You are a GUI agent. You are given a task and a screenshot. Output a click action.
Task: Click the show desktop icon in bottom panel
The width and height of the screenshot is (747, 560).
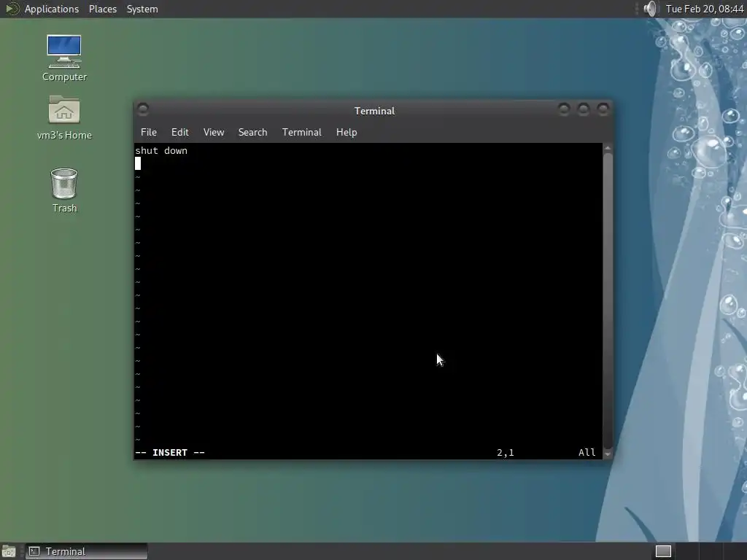[9, 551]
